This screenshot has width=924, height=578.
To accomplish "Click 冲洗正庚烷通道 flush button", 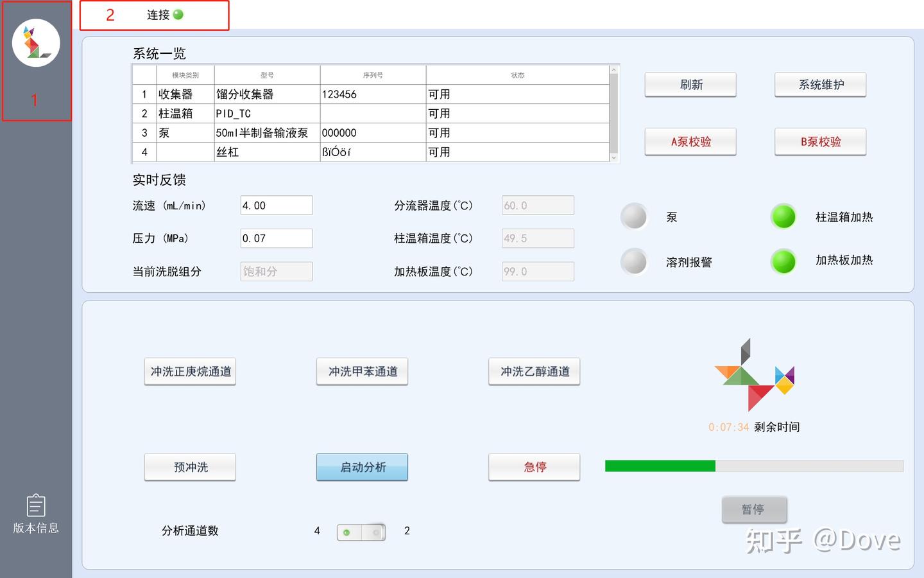I will coord(189,371).
